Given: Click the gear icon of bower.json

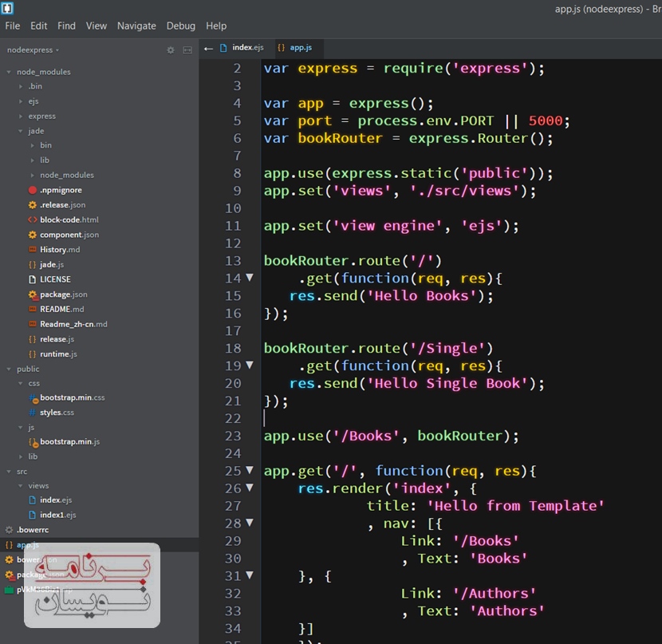Looking at the screenshot, I should [9, 559].
